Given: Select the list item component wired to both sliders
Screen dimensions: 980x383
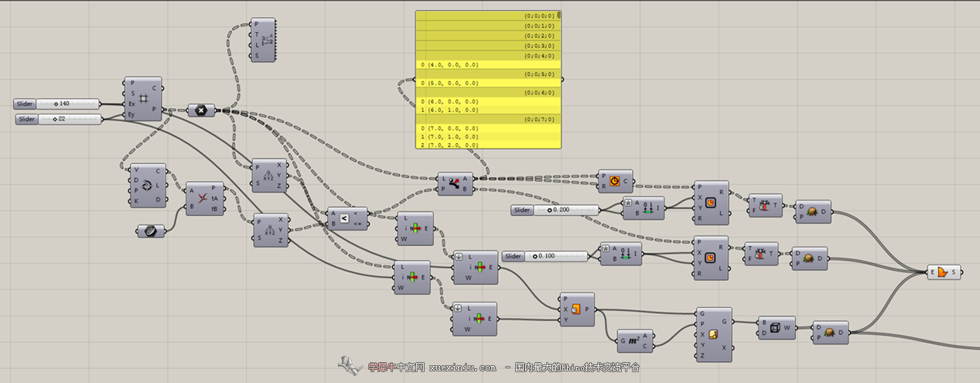Looking at the screenshot, I should 411,277.
